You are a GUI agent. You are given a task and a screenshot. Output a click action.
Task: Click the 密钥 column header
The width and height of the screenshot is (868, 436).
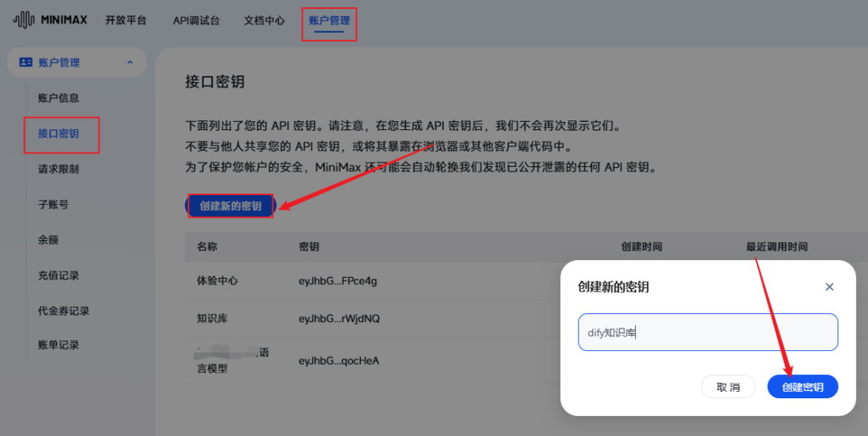(x=309, y=247)
